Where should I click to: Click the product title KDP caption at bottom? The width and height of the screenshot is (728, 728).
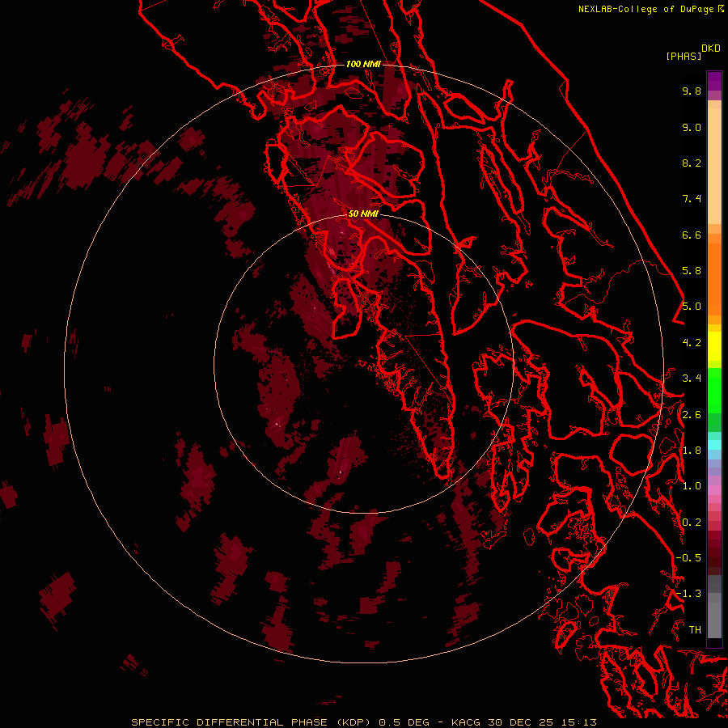364,722
